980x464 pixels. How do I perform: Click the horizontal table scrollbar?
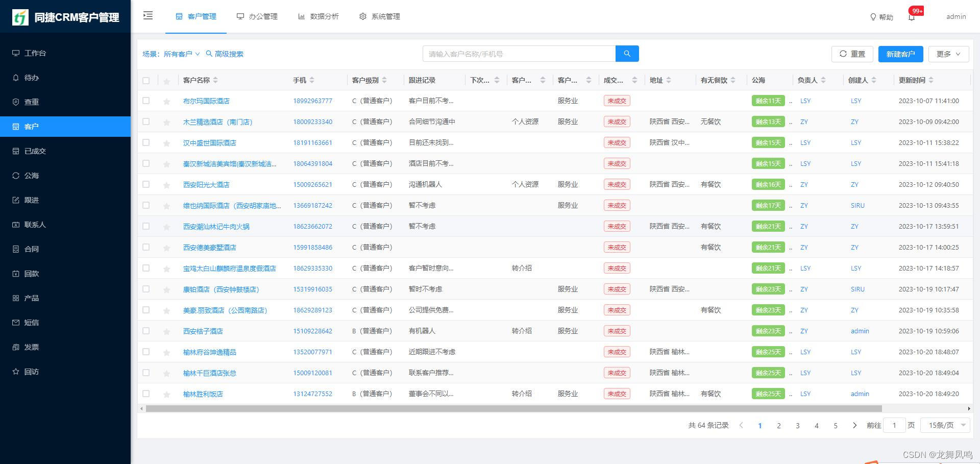coord(514,408)
